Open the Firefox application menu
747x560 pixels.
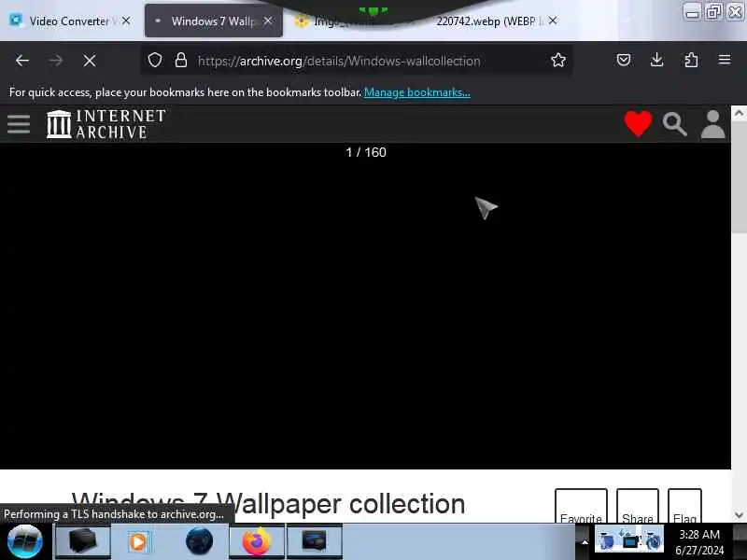(x=725, y=60)
